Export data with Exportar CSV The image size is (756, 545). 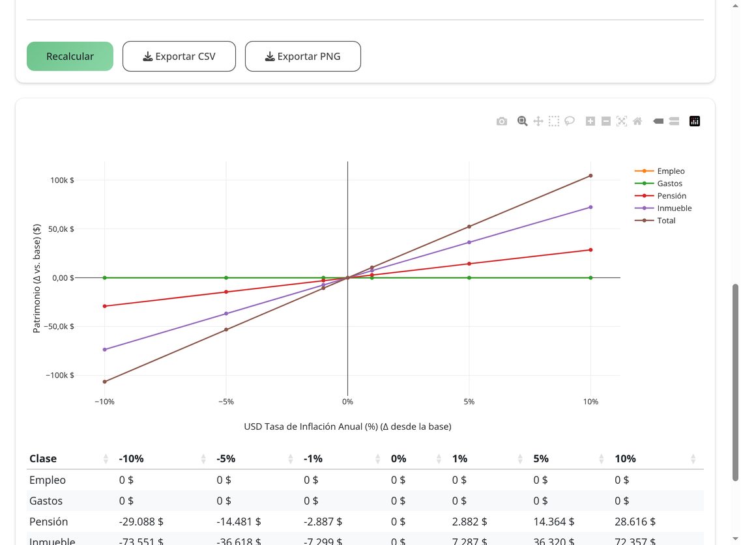click(x=179, y=57)
